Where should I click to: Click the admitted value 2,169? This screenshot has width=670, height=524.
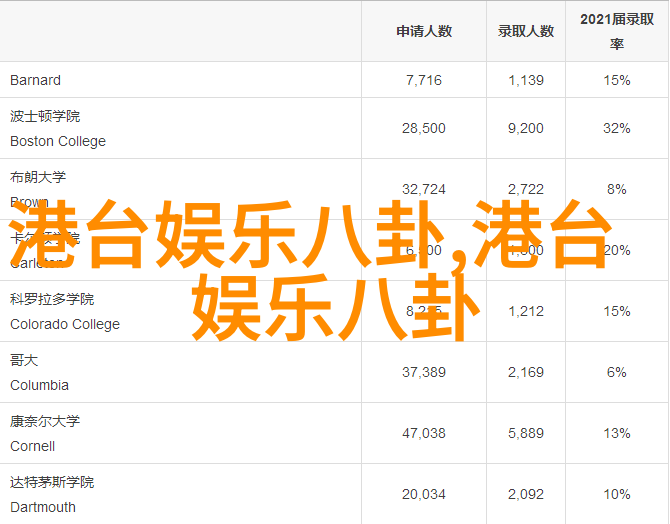coord(526,373)
